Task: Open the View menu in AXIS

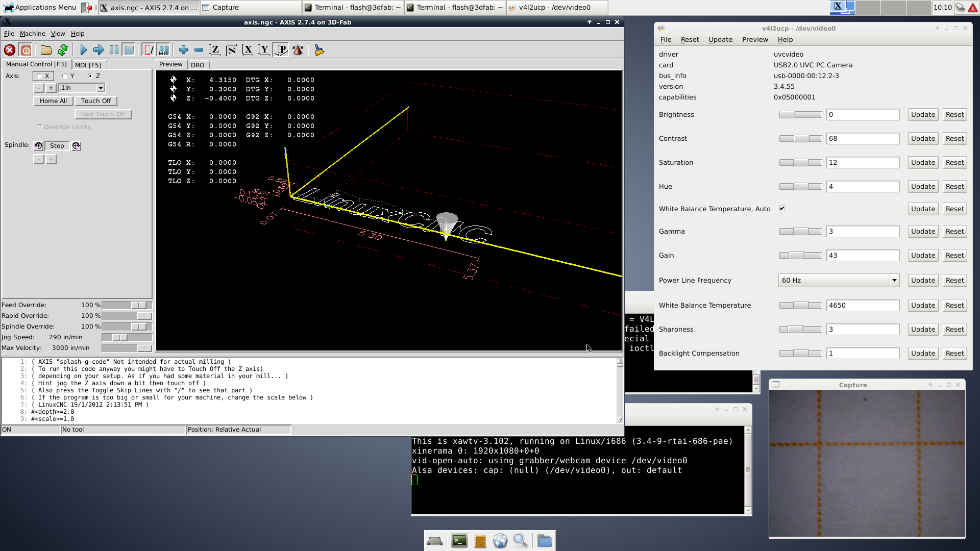Action: point(58,34)
